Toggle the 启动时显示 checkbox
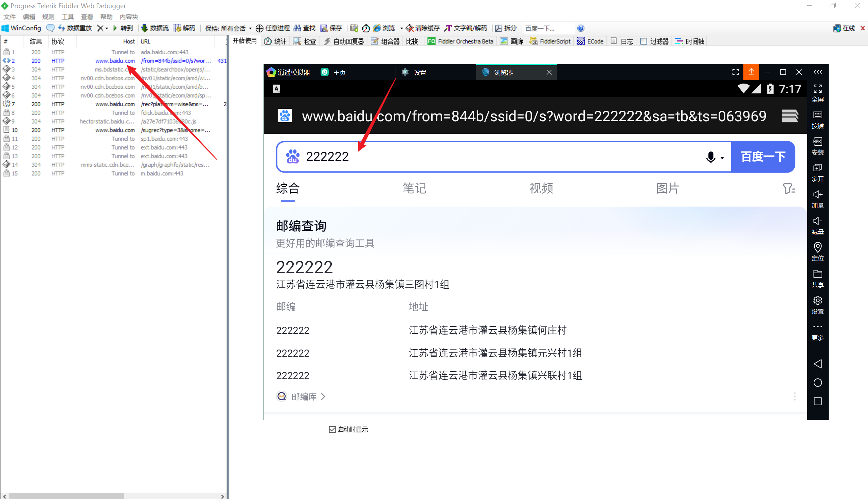868x499 pixels. click(x=332, y=429)
